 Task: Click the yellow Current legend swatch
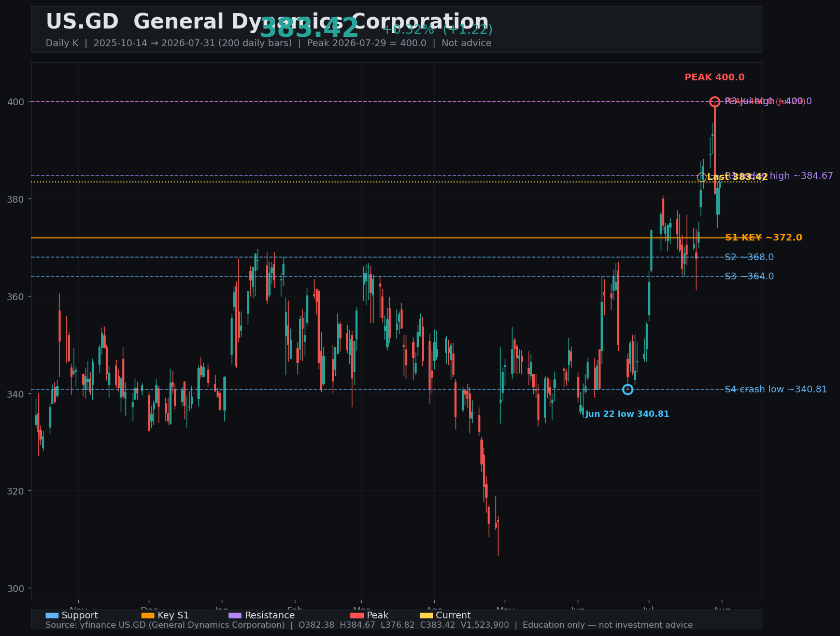[426, 615]
